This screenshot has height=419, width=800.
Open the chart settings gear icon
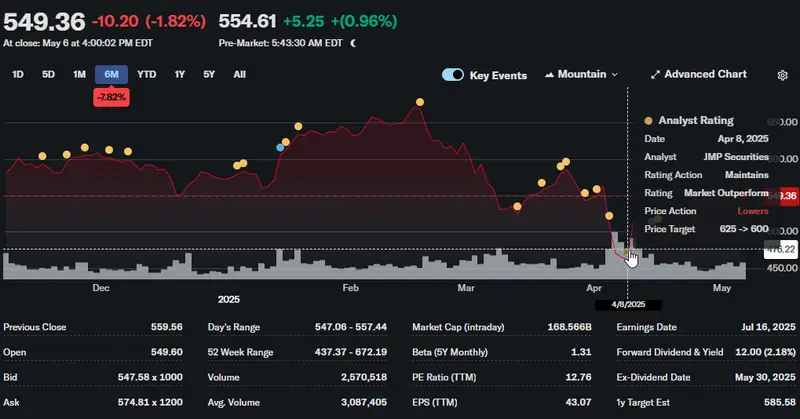coord(783,75)
